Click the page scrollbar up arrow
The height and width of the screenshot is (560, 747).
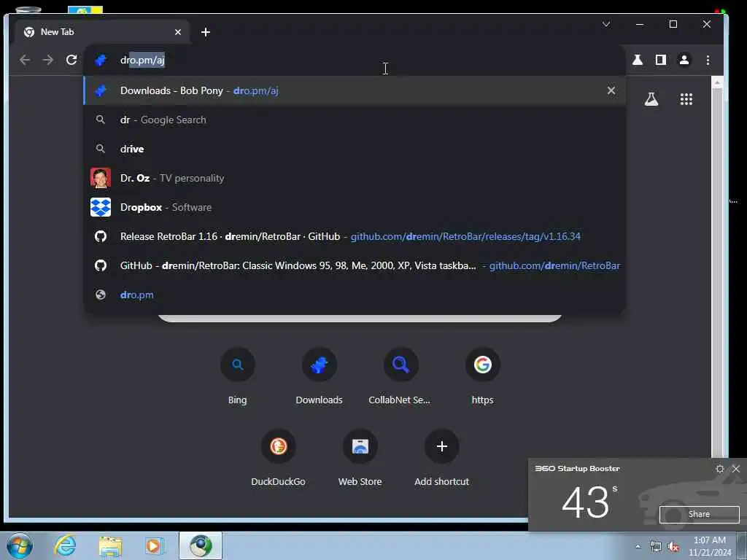coord(717,83)
